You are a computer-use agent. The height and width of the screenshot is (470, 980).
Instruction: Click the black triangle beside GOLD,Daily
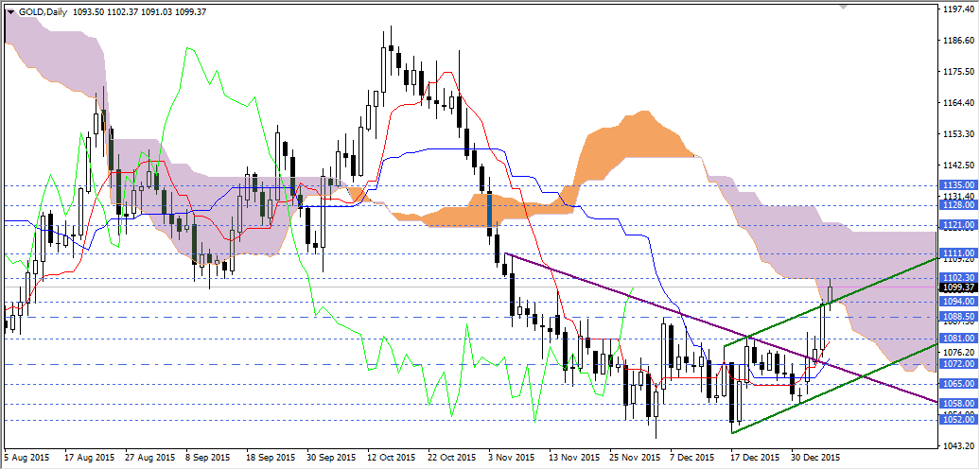(x=10, y=11)
